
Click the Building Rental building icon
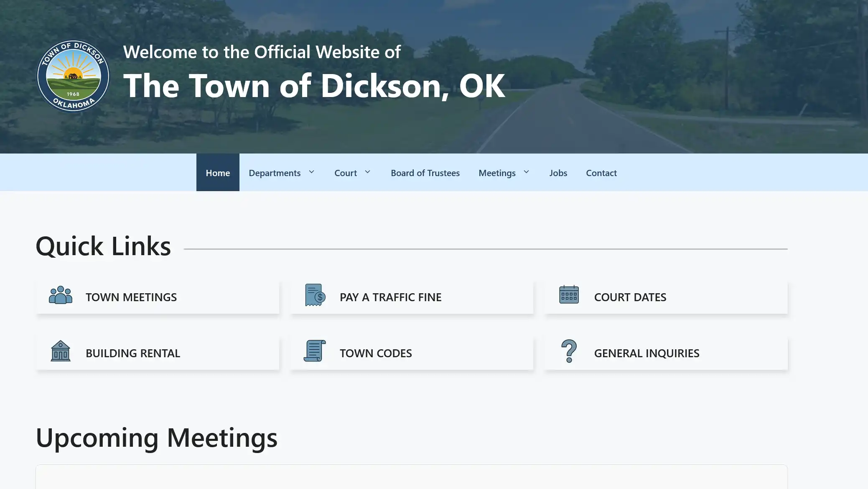click(x=61, y=351)
